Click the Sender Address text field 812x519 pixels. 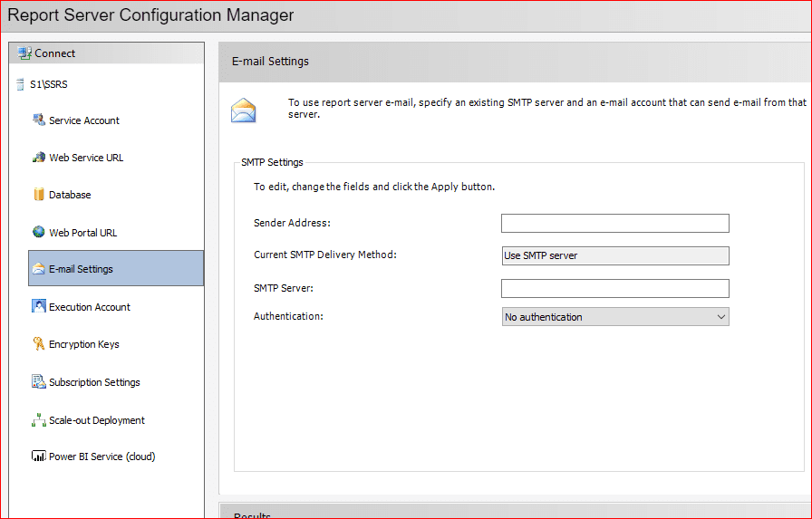(x=614, y=224)
